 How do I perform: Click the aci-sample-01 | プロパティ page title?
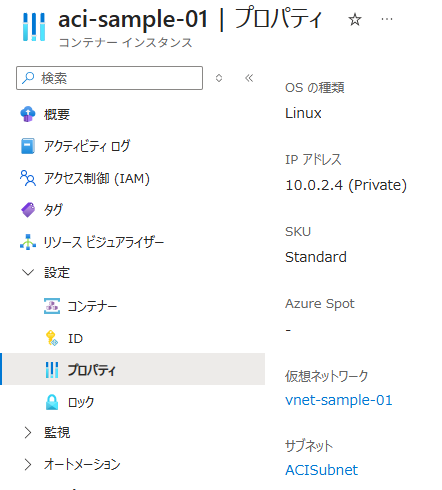point(190,19)
